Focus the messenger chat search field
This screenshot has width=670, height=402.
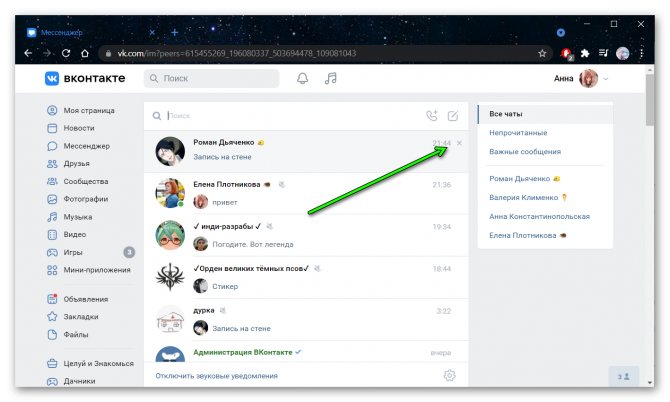click(x=286, y=116)
